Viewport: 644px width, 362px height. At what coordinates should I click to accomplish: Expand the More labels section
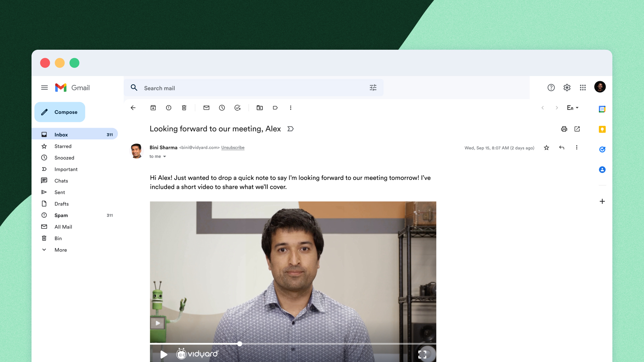tap(60, 250)
